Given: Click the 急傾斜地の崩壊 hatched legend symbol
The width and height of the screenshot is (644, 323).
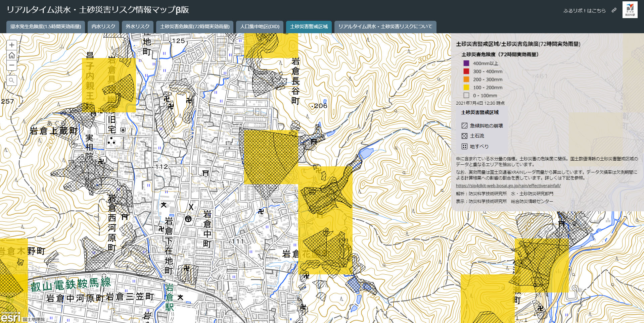Looking at the screenshot, I should 464,126.
